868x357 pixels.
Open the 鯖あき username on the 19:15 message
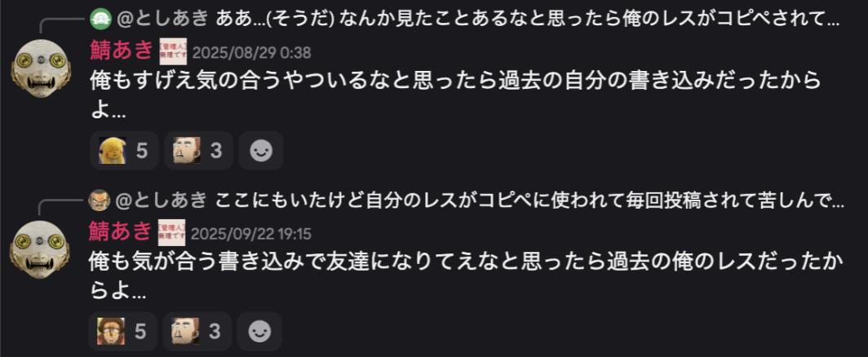[121, 231]
